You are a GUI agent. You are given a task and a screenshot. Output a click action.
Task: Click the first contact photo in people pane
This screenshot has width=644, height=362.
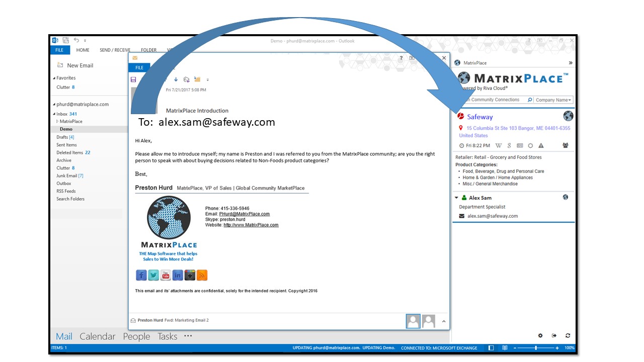[413, 321]
